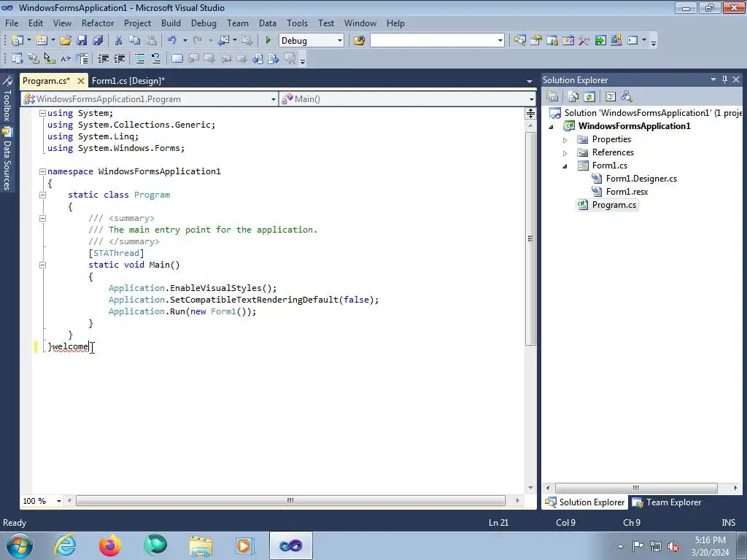747x560 pixels.
Task: Open the Toolbox side panel
Action: tap(7, 99)
